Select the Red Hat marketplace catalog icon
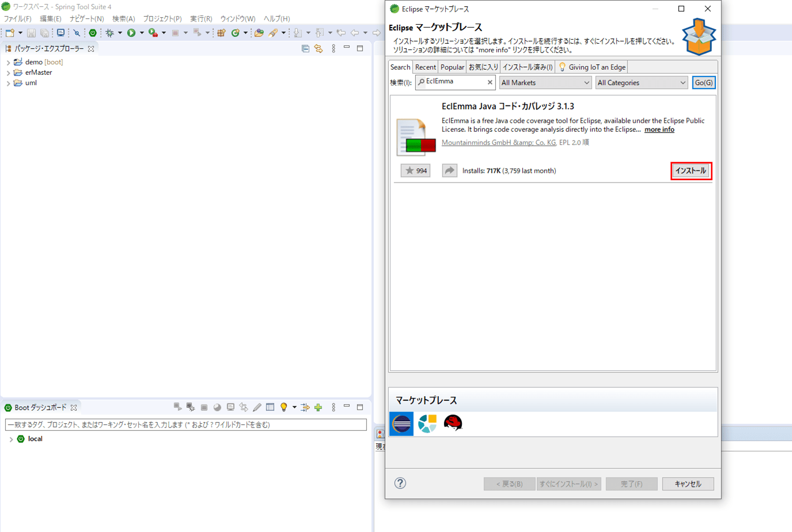The image size is (792, 532). (x=453, y=424)
